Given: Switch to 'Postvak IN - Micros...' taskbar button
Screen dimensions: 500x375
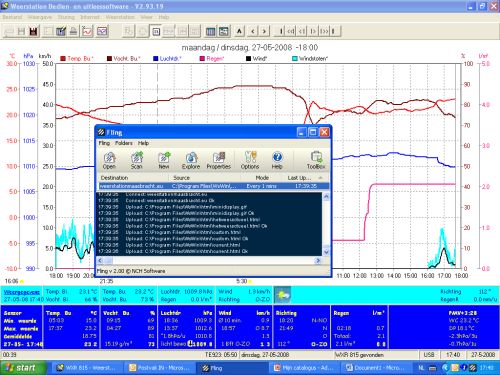Looking at the screenshot, I should point(159,368).
